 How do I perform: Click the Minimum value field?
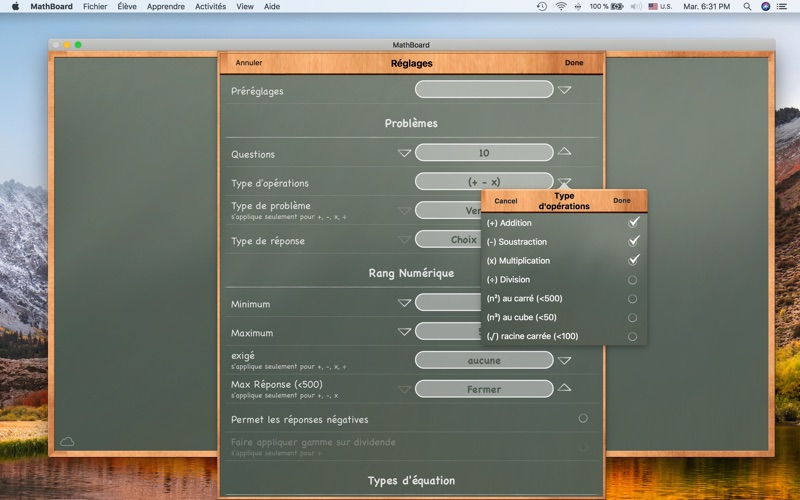(x=448, y=302)
